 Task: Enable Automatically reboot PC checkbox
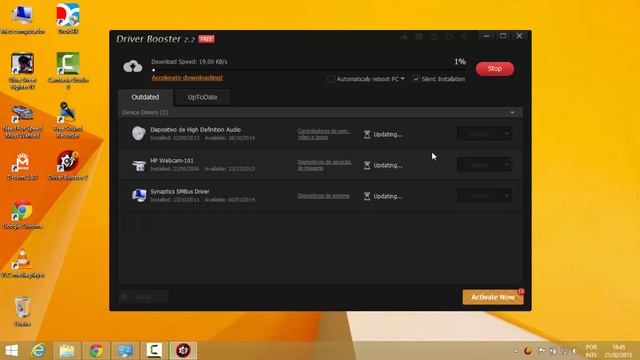[x=331, y=79]
